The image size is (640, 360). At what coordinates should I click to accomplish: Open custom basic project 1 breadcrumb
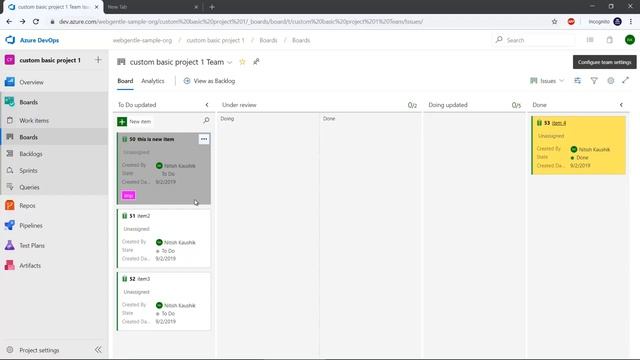pos(216,40)
